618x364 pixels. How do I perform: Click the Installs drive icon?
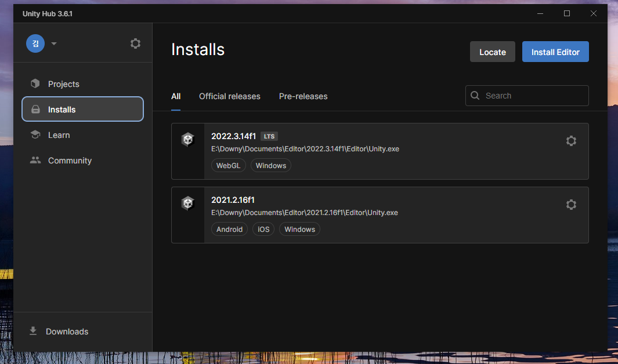[x=35, y=110]
